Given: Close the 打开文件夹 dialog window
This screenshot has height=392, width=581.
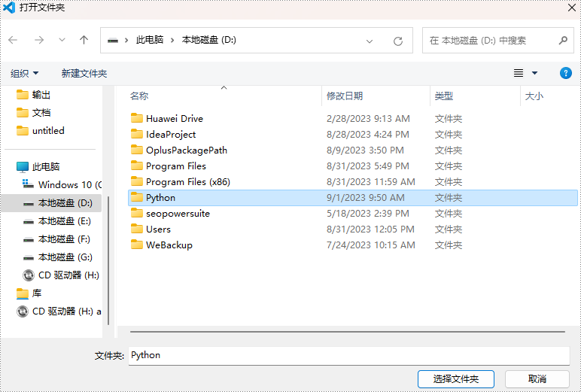Looking at the screenshot, I should (572, 8).
